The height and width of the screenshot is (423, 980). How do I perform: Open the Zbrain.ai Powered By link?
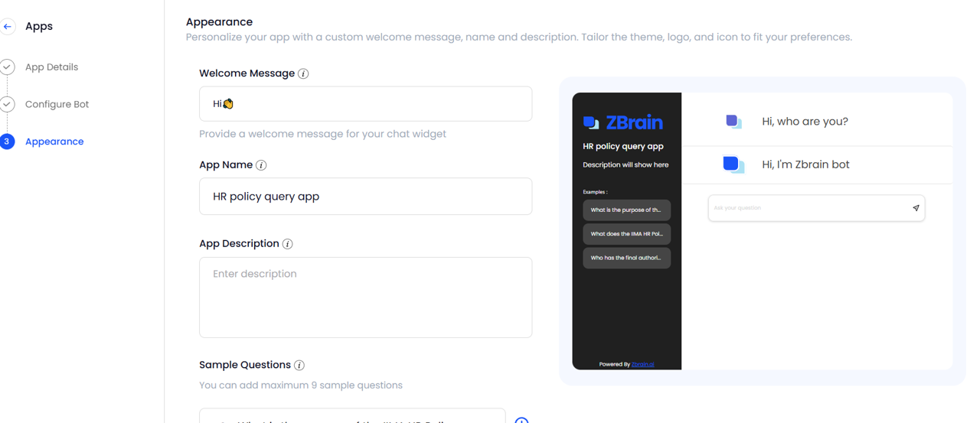pos(643,365)
